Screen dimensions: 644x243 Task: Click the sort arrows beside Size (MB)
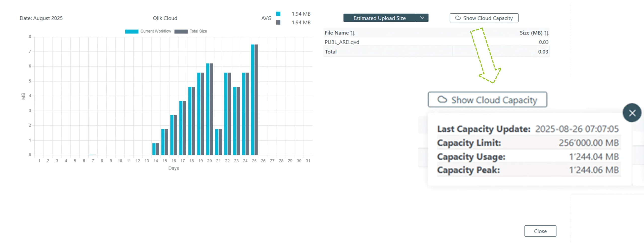click(546, 33)
